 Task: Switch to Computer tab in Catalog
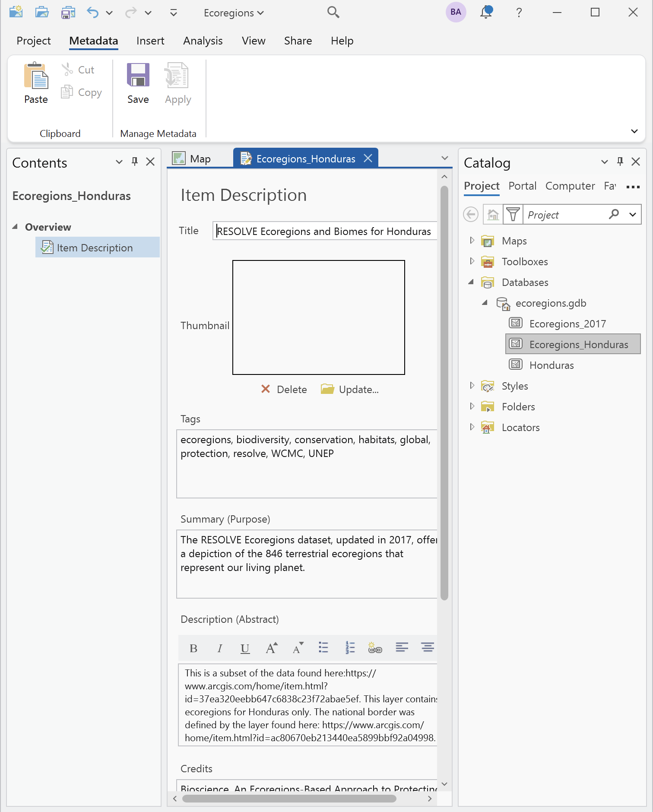tap(570, 186)
